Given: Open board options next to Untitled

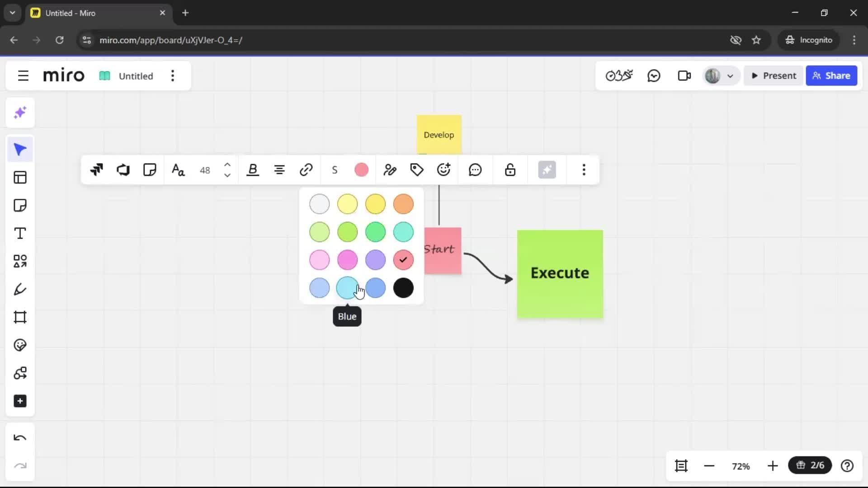Looking at the screenshot, I should coord(173,76).
